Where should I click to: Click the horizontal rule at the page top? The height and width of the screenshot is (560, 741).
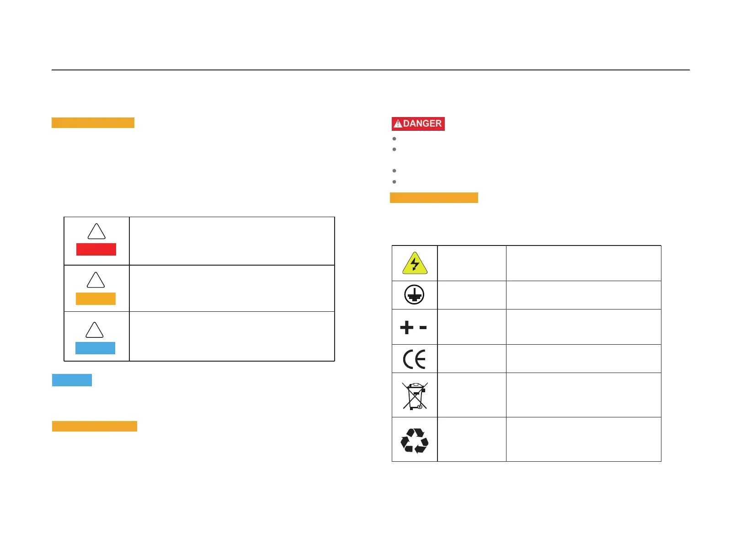click(370, 70)
